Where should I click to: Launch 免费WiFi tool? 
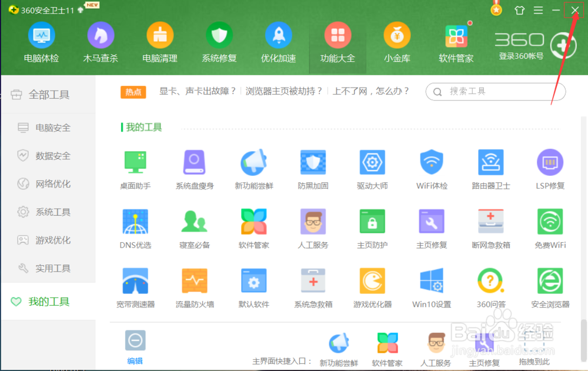[x=550, y=229]
